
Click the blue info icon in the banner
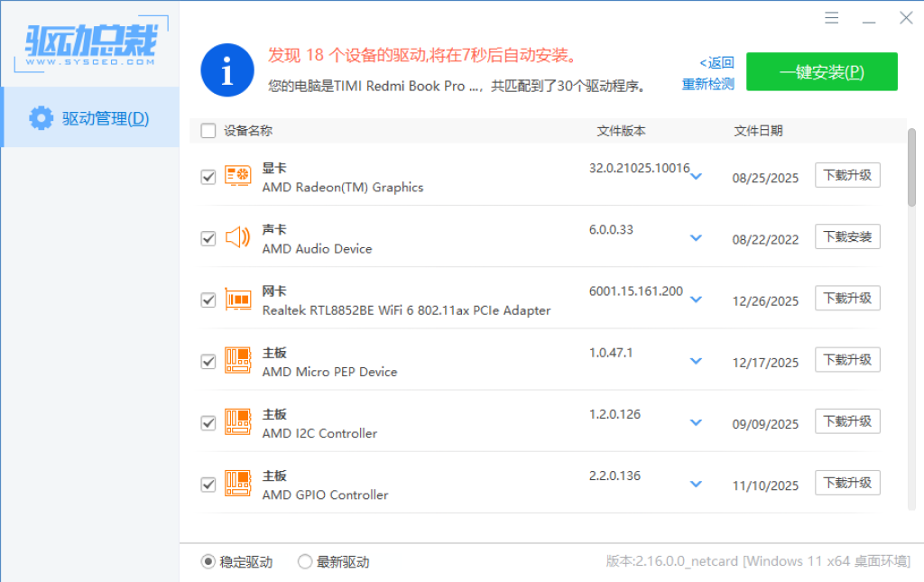226,70
